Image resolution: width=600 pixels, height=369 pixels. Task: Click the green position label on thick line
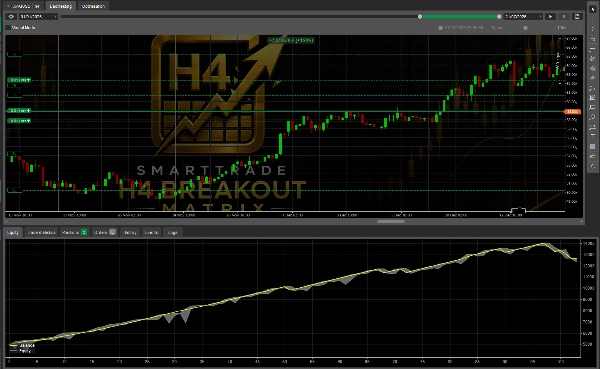coord(19,111)
